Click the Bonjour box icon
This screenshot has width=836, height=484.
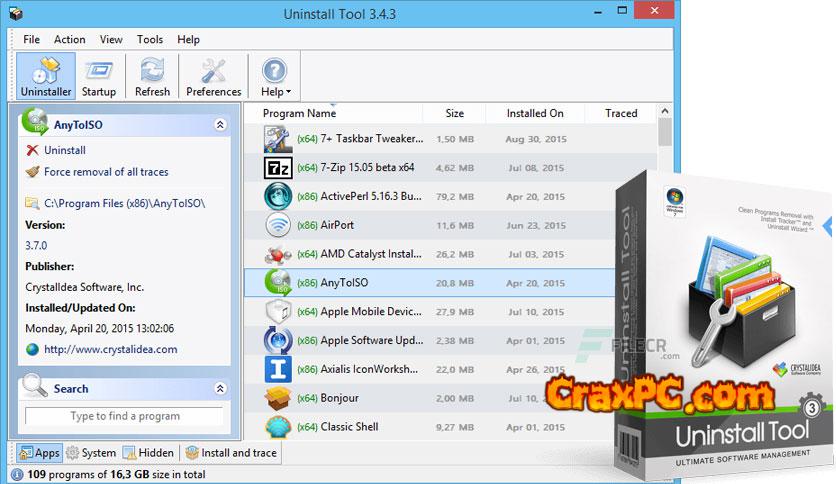point(278,398)
